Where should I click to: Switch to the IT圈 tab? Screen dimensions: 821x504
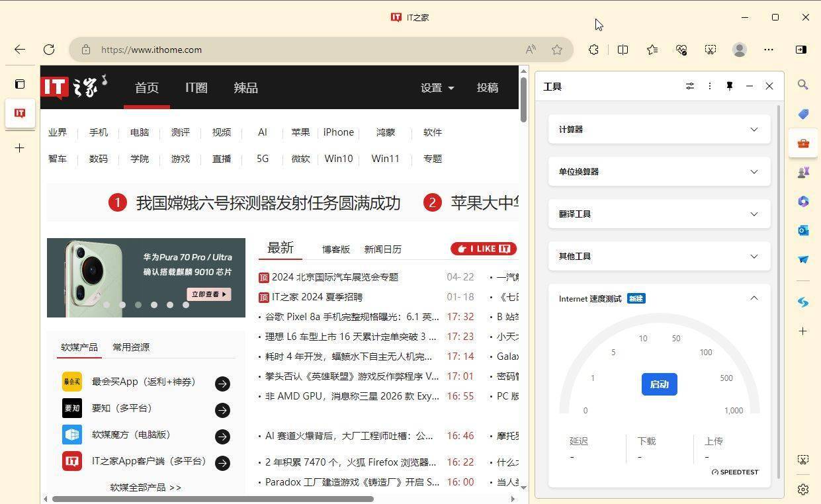tap(196, 87)
